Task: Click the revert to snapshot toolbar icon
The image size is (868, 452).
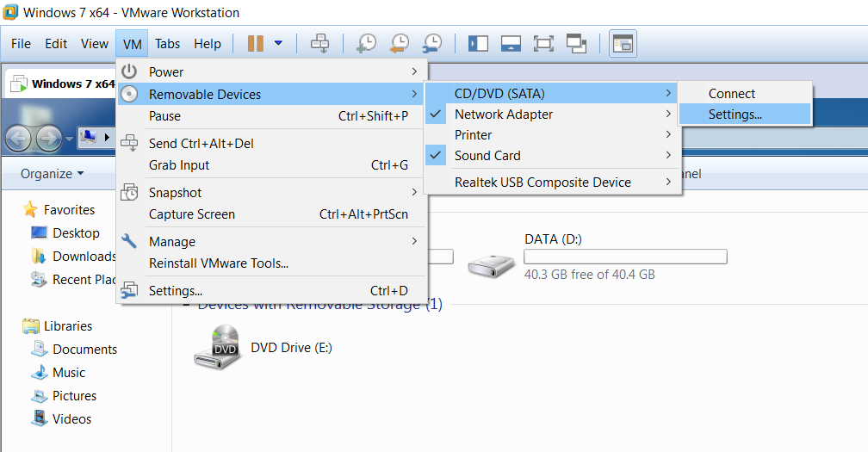Action: [x=400, y=43]
